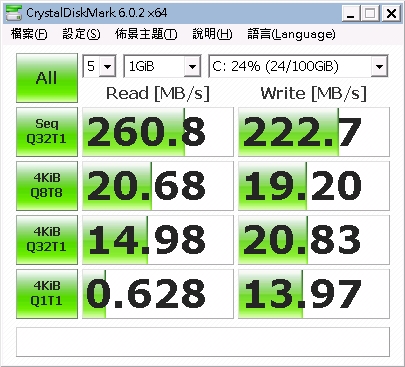Start the 4KiB Q8T8 test

coord(47,186)
